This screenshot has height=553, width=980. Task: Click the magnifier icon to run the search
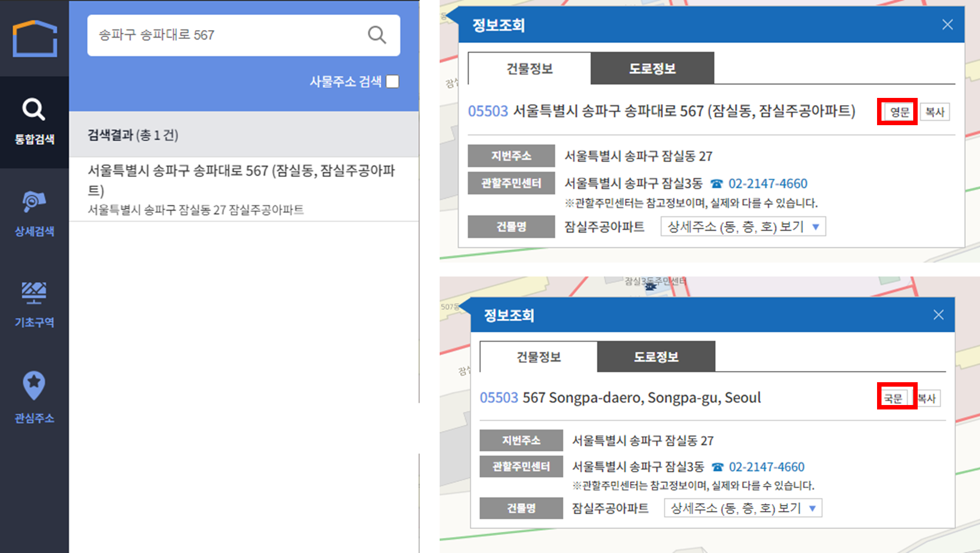coord(376,35)
